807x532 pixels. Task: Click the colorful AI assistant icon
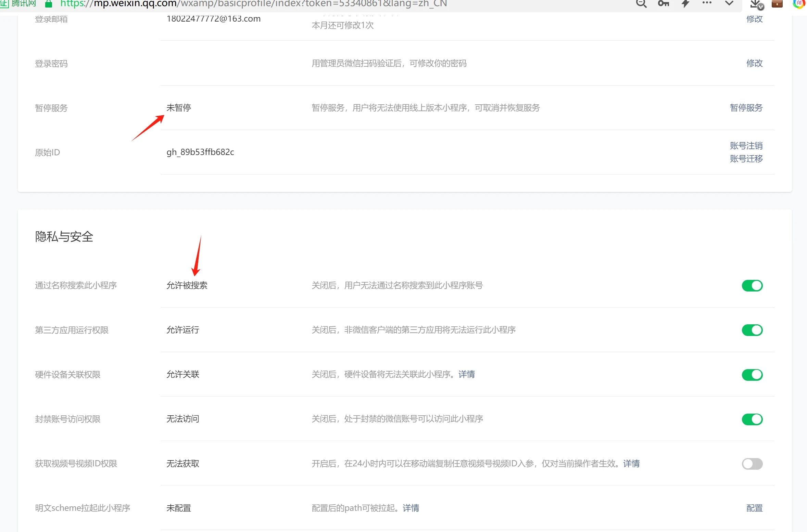(798, 3)
